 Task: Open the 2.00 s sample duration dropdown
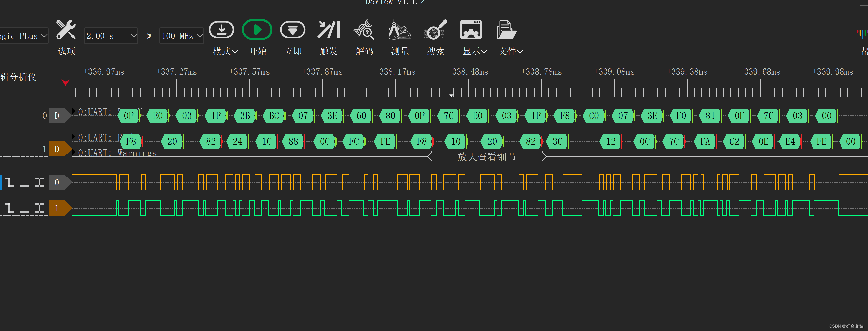(111, 36)
